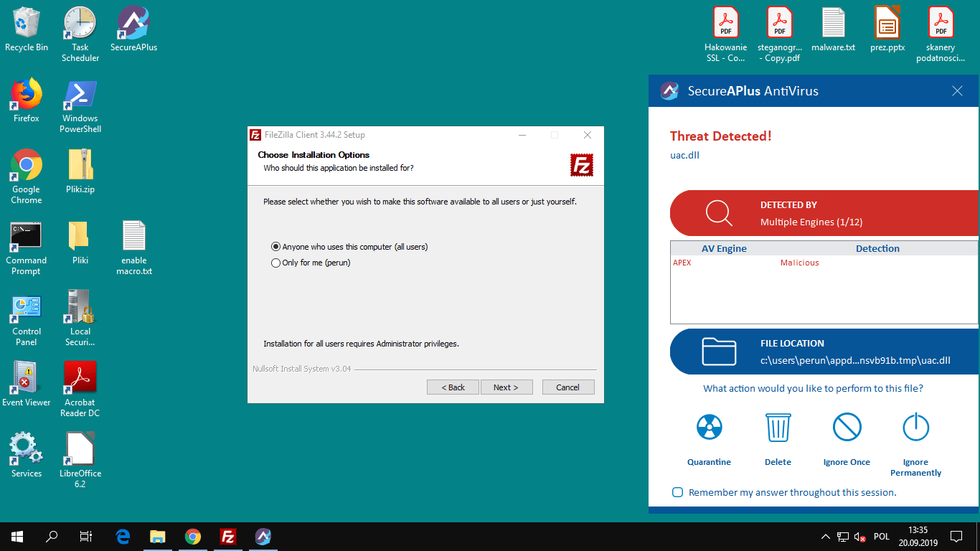This screenshot has height=551, width=980.
Task: Open Task Scheduler desktop shortcut
Action: (80, 34)
